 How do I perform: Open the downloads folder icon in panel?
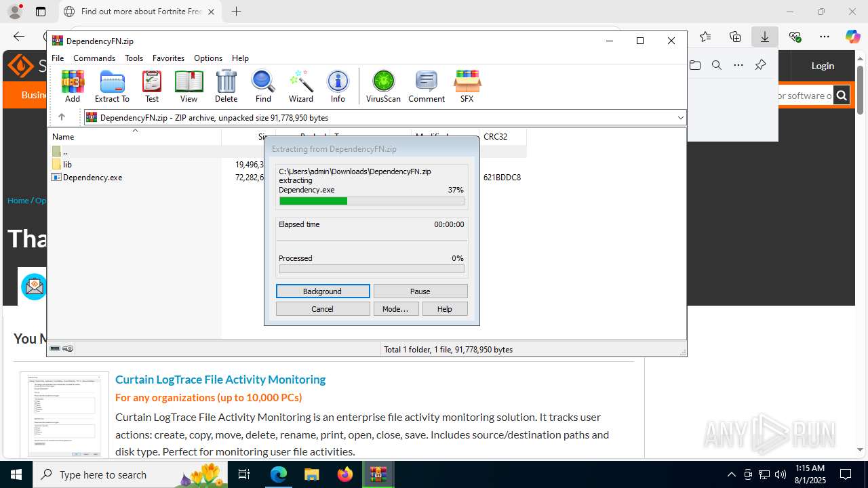click(695, 65)
